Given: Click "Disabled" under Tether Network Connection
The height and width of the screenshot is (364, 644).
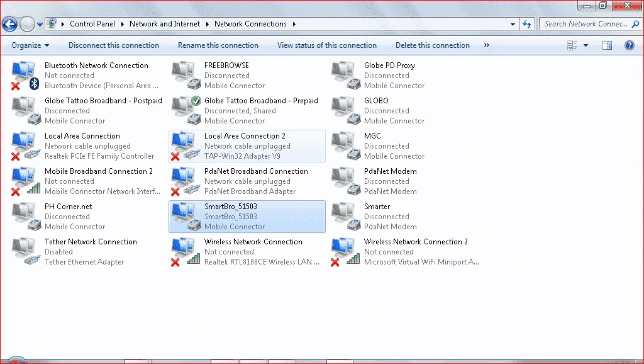Looking at the screenshot, I should [58, 252].
